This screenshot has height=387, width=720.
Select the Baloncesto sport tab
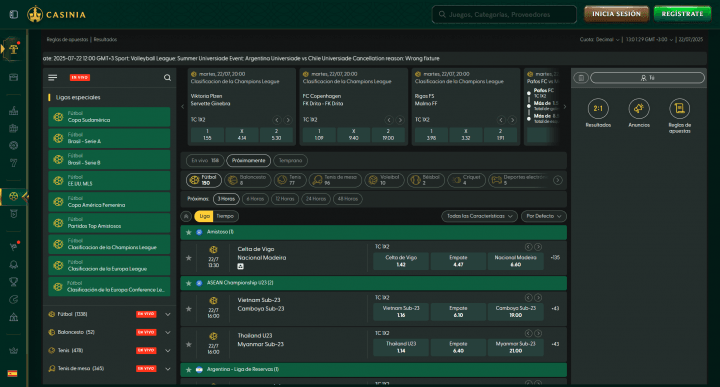(248, 180)
